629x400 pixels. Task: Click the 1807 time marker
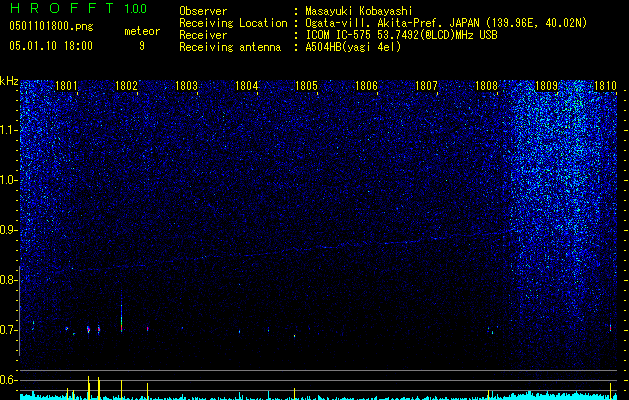[426, 86]
